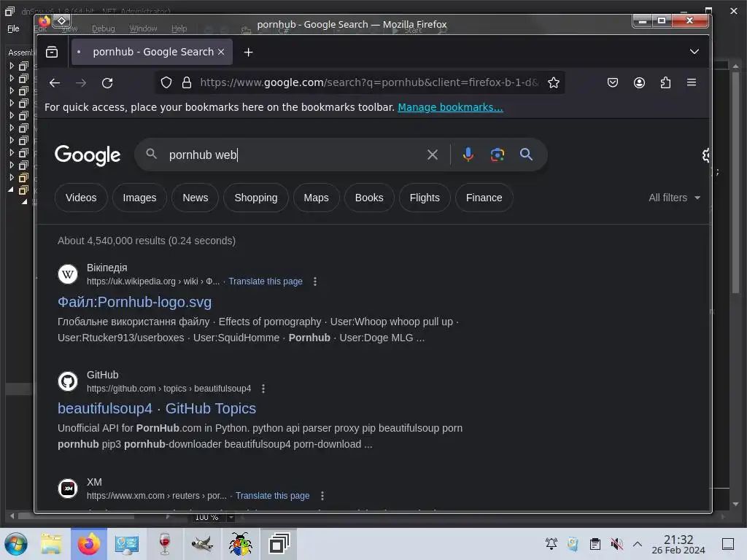The width and height of the screenshot is (747, 560).
Task: Filter results by Maps
Action: pos(317,198)
